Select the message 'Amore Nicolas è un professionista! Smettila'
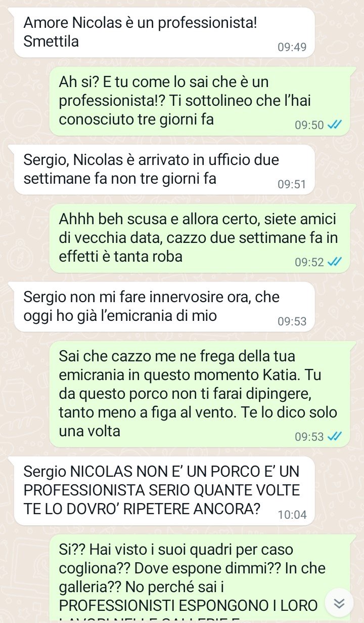This screenshot has height=623, width=364. coord(164,32)
